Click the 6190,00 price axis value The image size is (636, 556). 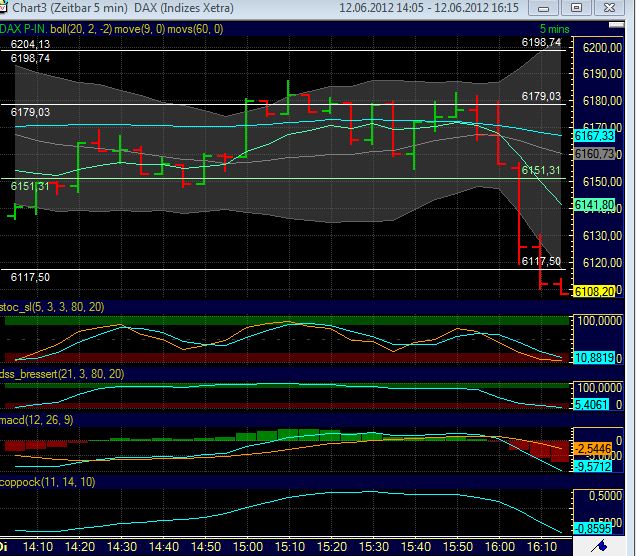click(602, 74)
